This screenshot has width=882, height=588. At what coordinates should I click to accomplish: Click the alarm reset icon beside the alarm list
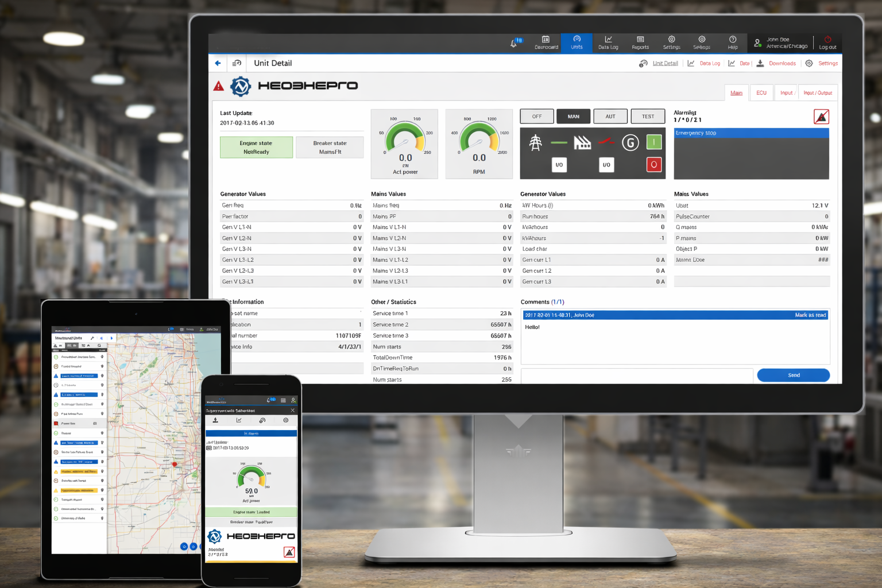click(x=821, y=117)
